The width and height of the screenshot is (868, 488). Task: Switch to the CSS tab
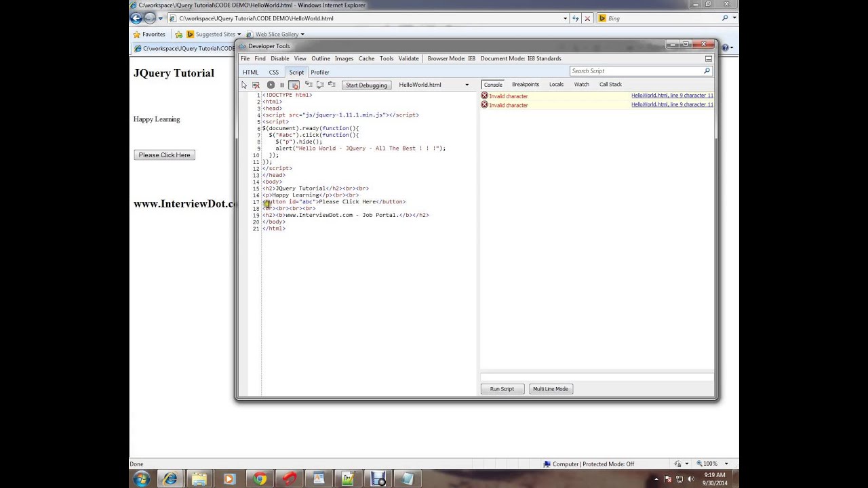[273, 72]
